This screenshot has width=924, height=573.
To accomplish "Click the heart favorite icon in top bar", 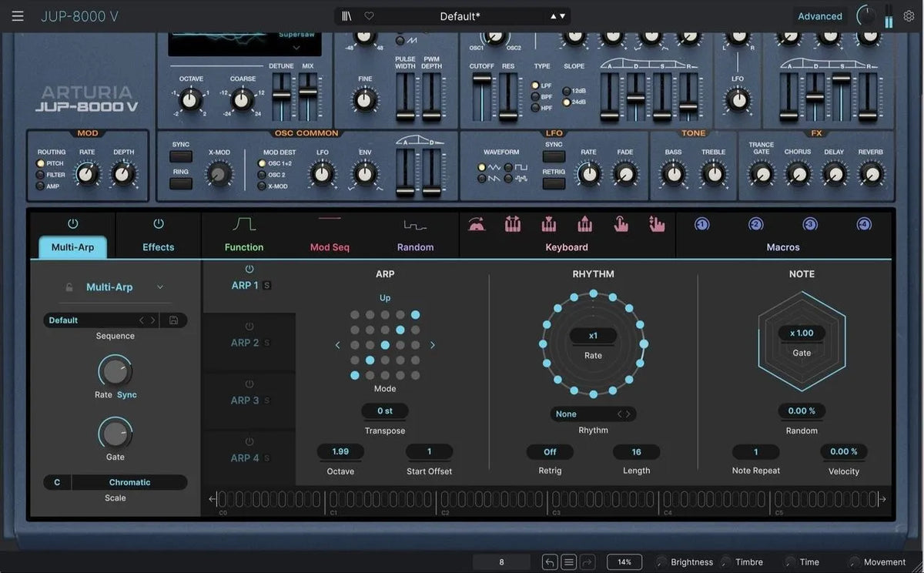I will coord(370,15).
